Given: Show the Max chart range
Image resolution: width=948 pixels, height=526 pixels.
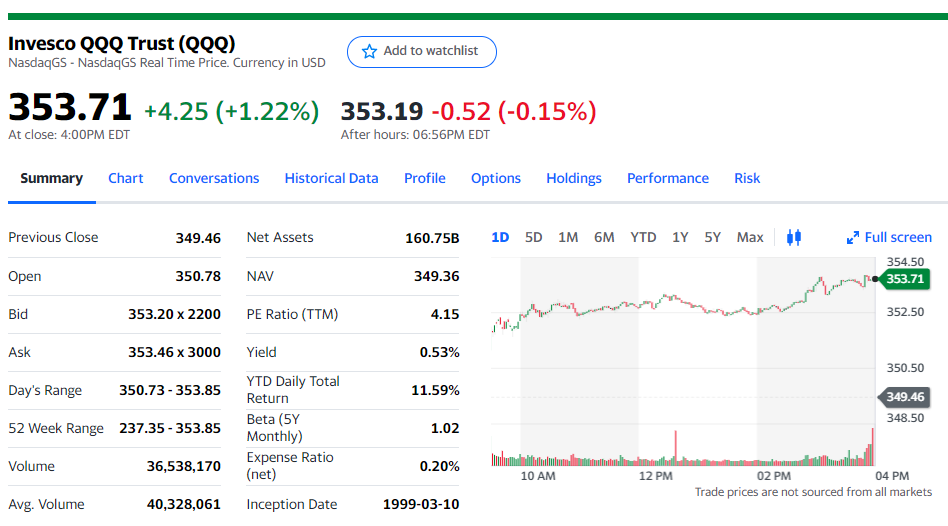Looking at the screenshot, I should coord(750,238).
